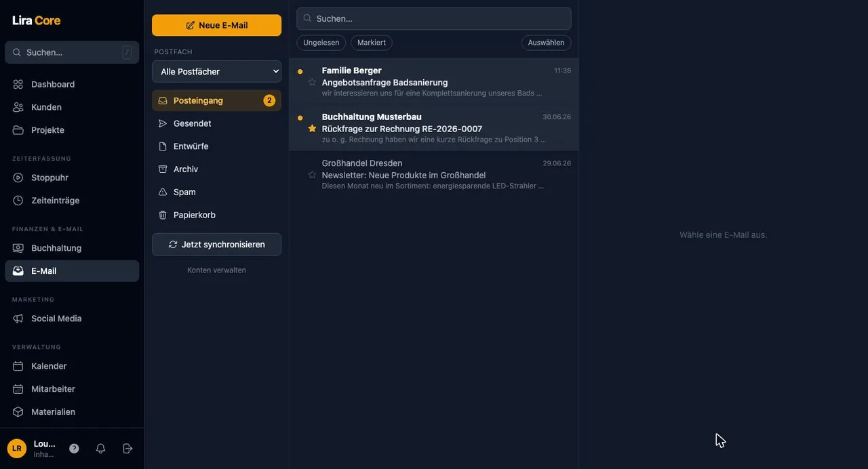Screen dimensions: 868x469
Task: Open Zeiteinträge in sidebar
Action: click(72, 201)
